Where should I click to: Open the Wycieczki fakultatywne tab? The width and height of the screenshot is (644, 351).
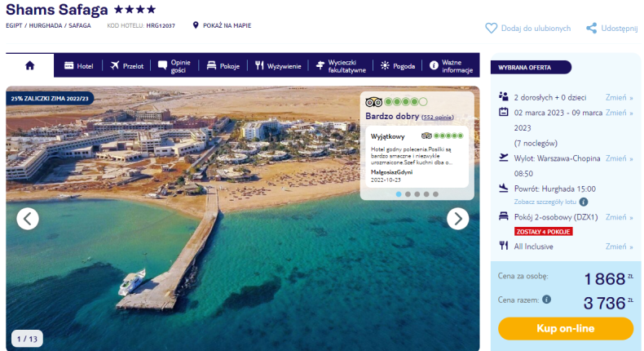tap(341, 66)
